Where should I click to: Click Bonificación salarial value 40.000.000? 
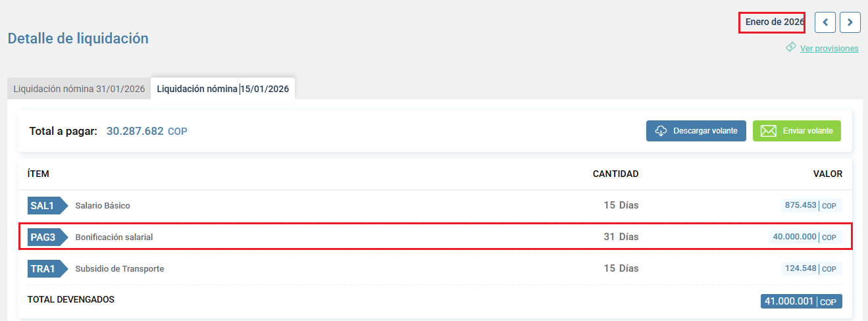point(795,237)
